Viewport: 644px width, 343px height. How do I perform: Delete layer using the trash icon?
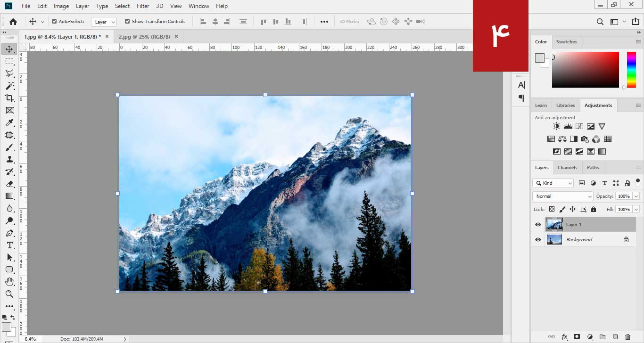[627, 336]
